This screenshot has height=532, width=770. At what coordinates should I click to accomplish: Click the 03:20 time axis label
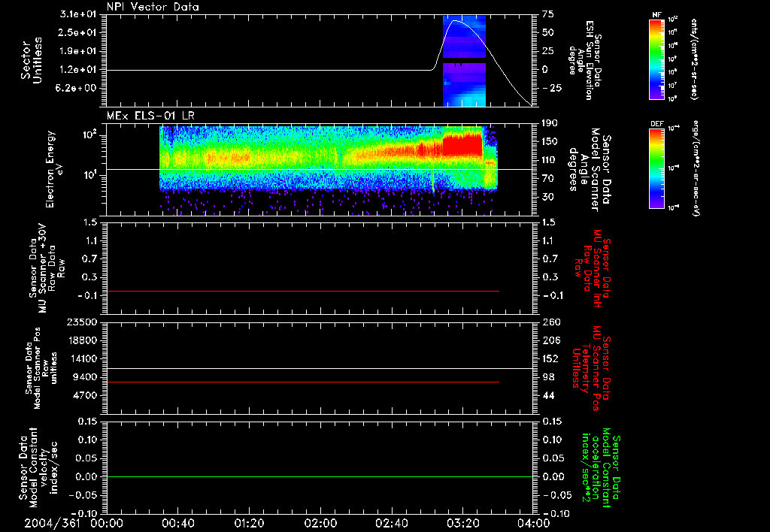[x=462, y=523]
